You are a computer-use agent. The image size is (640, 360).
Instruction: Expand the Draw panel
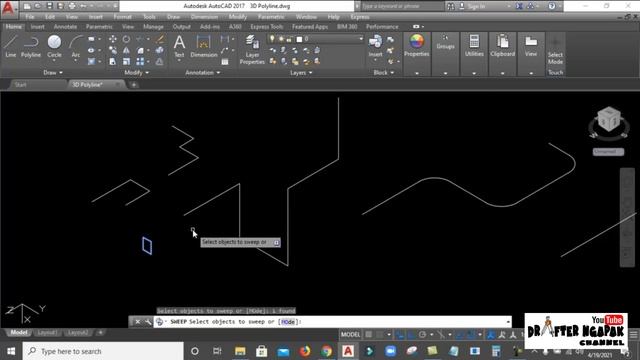53,73
